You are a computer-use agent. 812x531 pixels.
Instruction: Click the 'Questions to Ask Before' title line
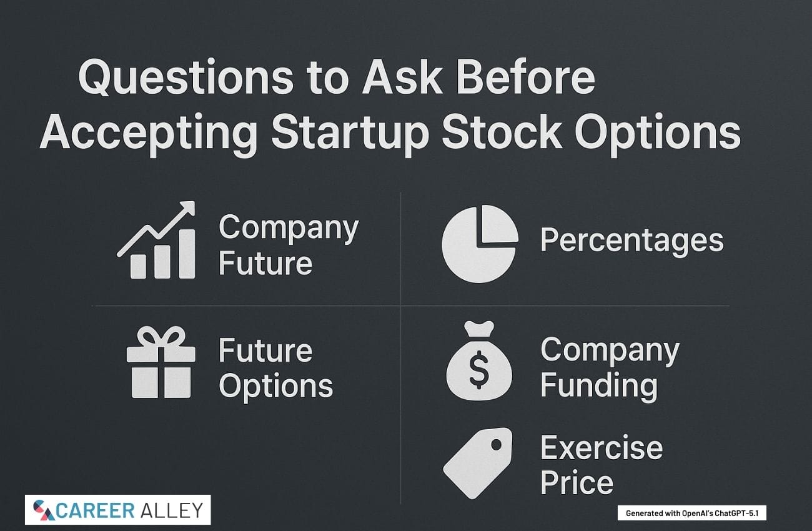(337, 80)
